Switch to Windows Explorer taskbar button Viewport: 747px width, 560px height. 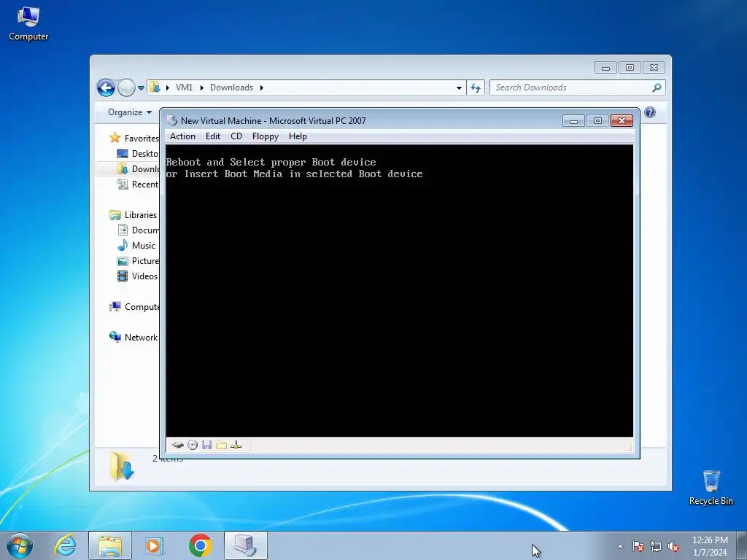(110, 545)
